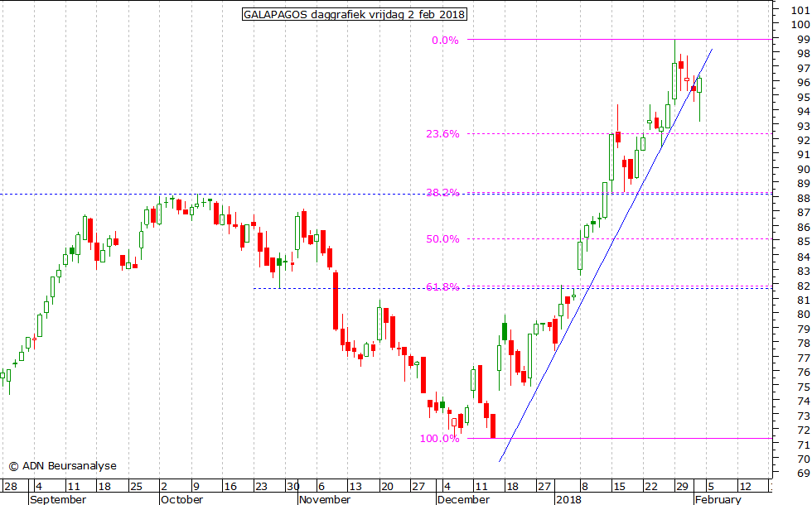Select the October month label
812x505 pixels.
(181, 499)
